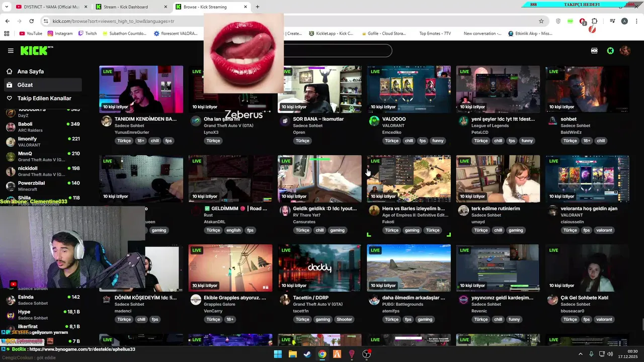The image size is (644, 362).
Task: Click the valorant tag under veloranta hoş geldin
Action: pos(604,230)
